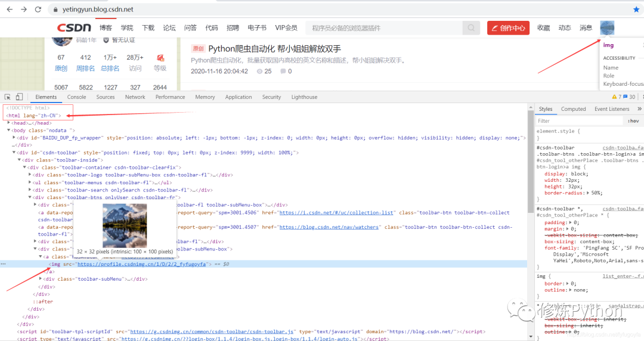
Task: Open the 电子书 nav link
Action: (x=257, y=27)
